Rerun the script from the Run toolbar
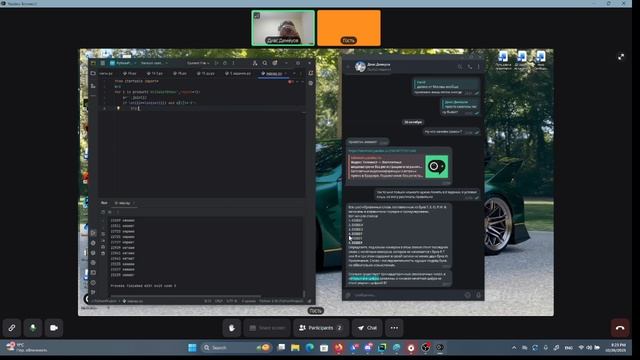The image size is (640, 360). [103, 212]
